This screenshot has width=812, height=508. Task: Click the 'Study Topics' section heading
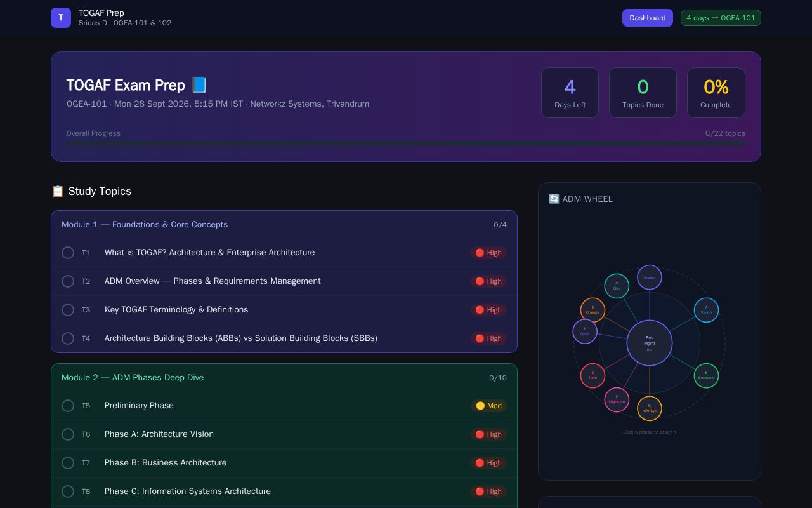pyautogui.click(x=91, y=191)
